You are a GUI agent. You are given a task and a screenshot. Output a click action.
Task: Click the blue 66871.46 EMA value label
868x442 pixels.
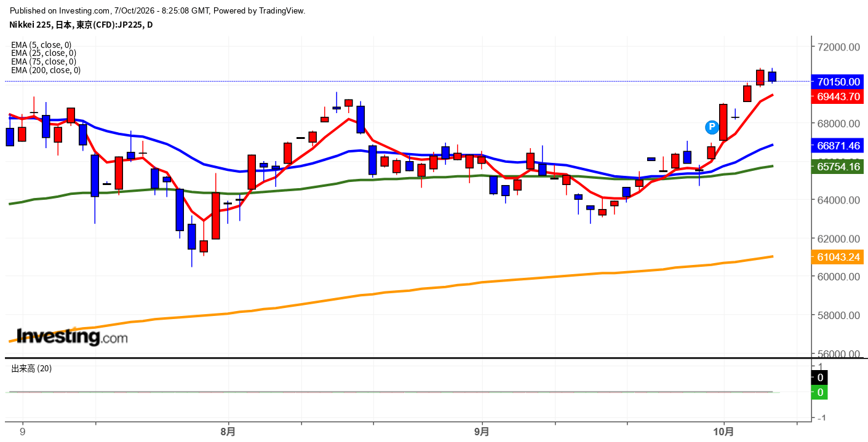[838, 146]
